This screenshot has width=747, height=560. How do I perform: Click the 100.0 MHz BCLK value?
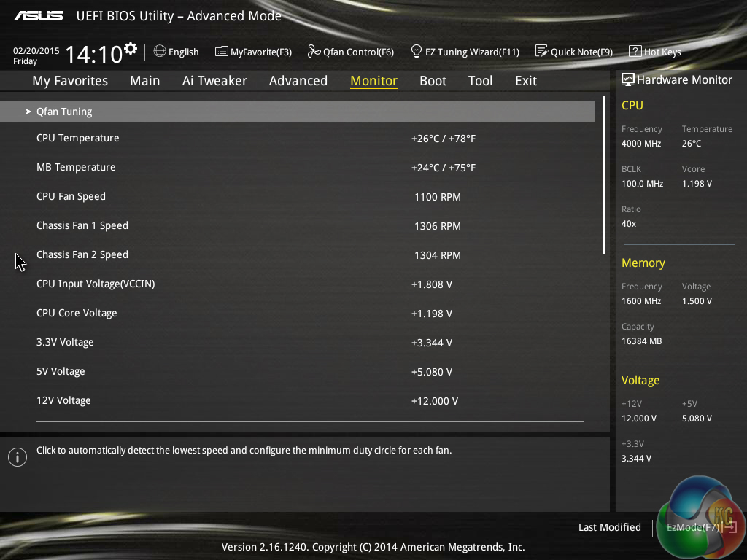coord(642,183)
